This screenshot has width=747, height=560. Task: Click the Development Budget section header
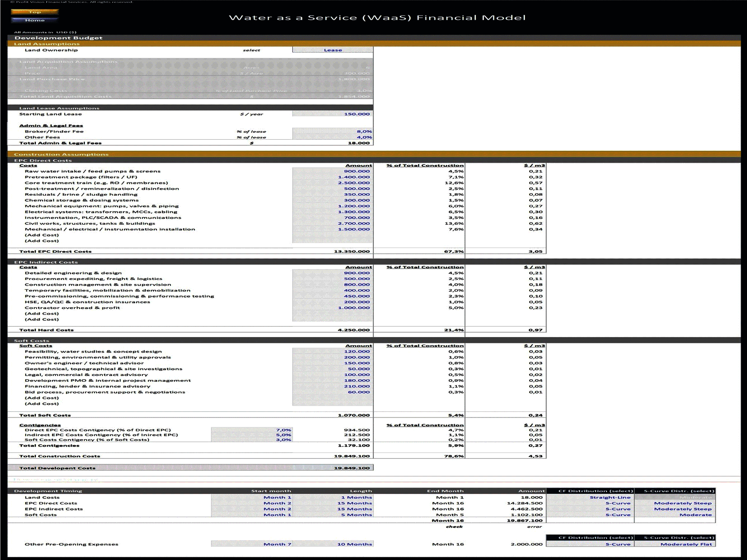coord(374,38)
